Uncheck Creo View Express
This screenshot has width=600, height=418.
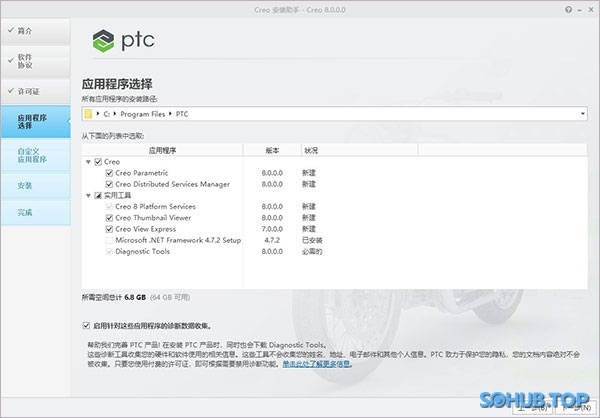pyautogui.click(x=109, y=229)
